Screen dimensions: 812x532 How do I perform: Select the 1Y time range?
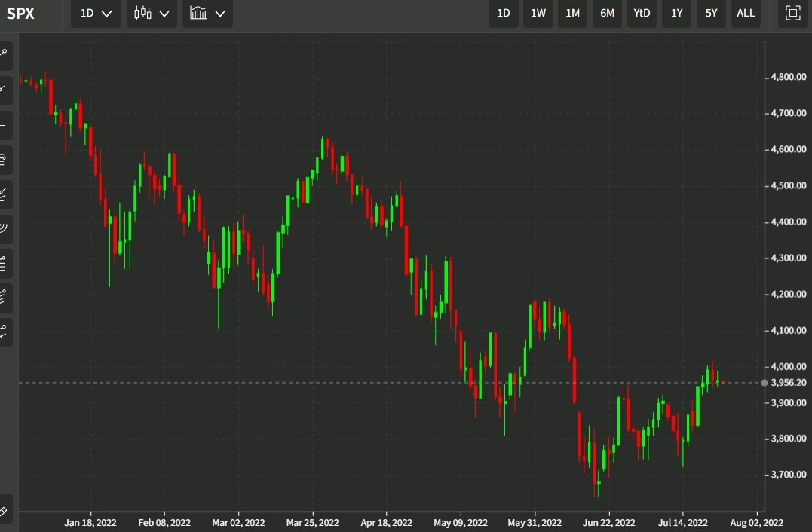coord(676,14)
